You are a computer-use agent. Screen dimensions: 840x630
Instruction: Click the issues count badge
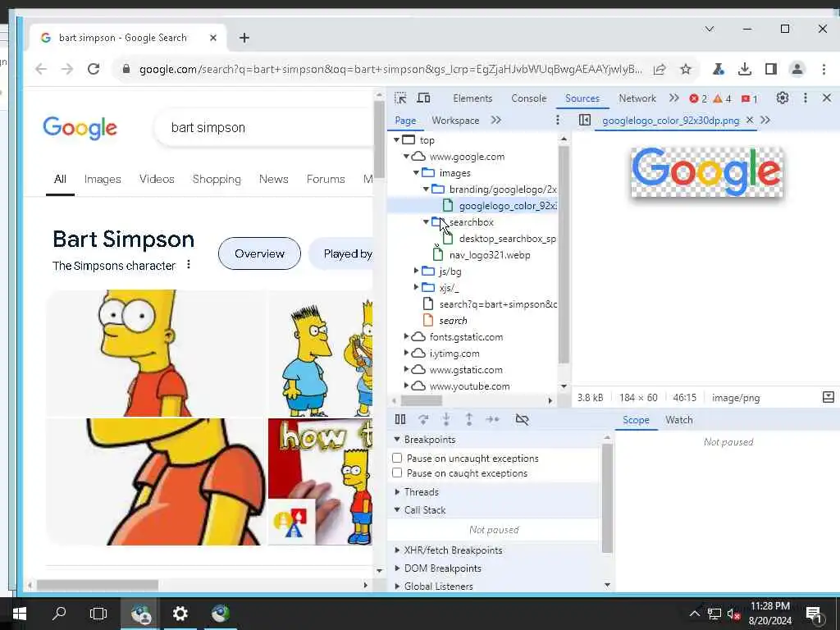pyautogui.click(x=750, y=98)
